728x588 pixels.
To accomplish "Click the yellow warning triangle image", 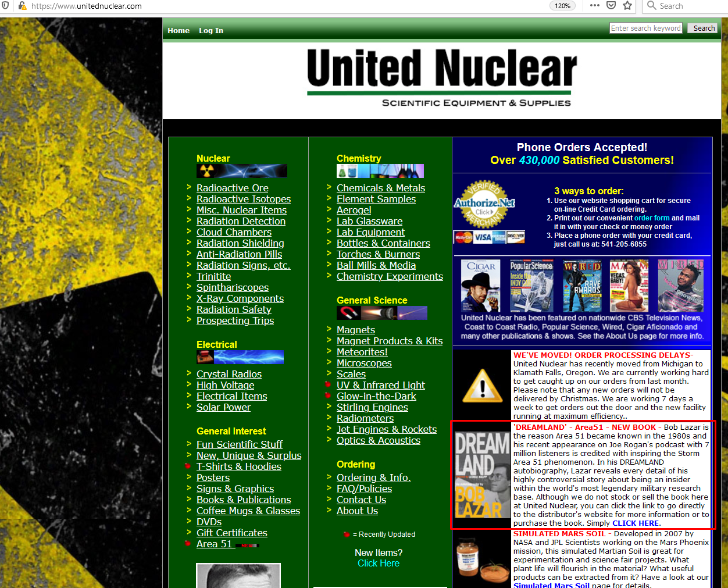I will click(482, 386).
